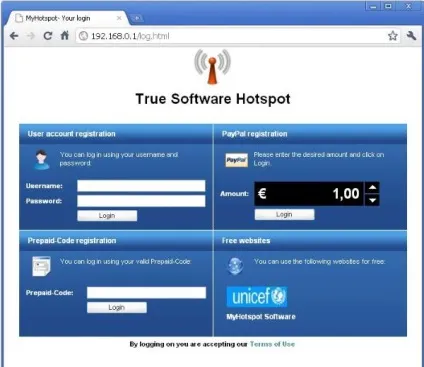Viewport: 424px width, 367px height.
Task: Focus the Prepaid-Code input field
Action: (x=147, y=293)
